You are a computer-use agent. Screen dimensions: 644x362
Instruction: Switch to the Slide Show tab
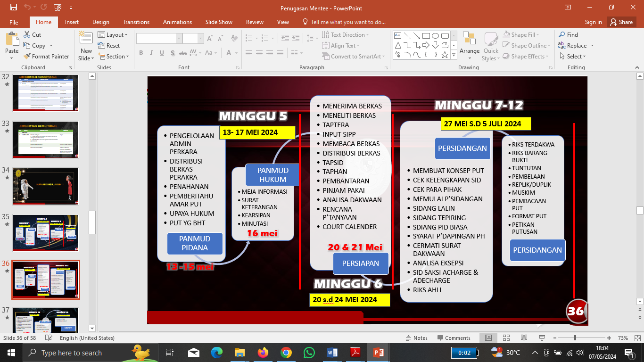click(219, 22)
